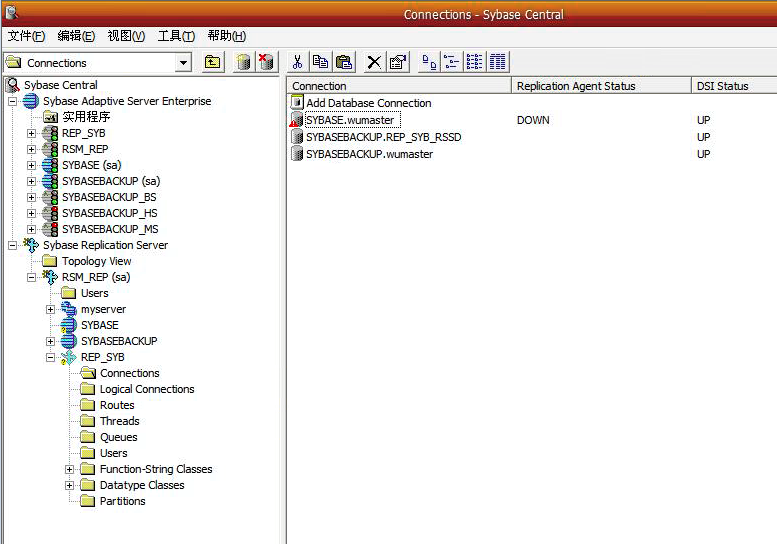Click the Up One Level toolbar icon
777x544 pixels.
click(x=213, y=62)
